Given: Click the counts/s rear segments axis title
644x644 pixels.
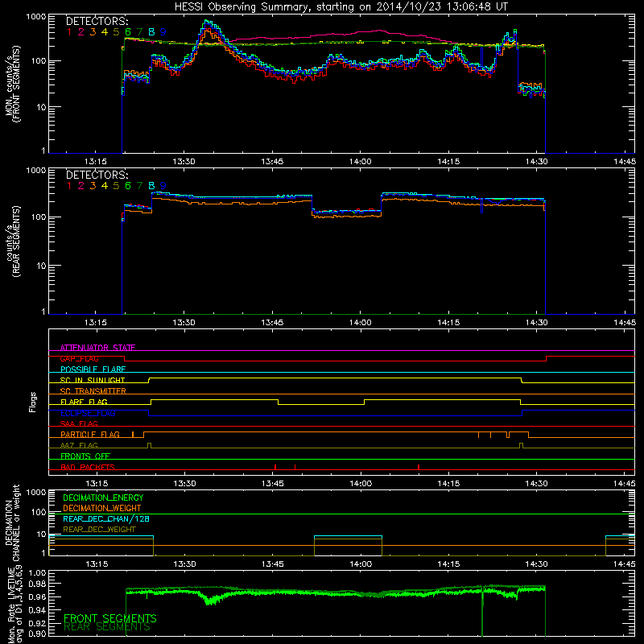Looking at the screenshot, I should 12,241.
